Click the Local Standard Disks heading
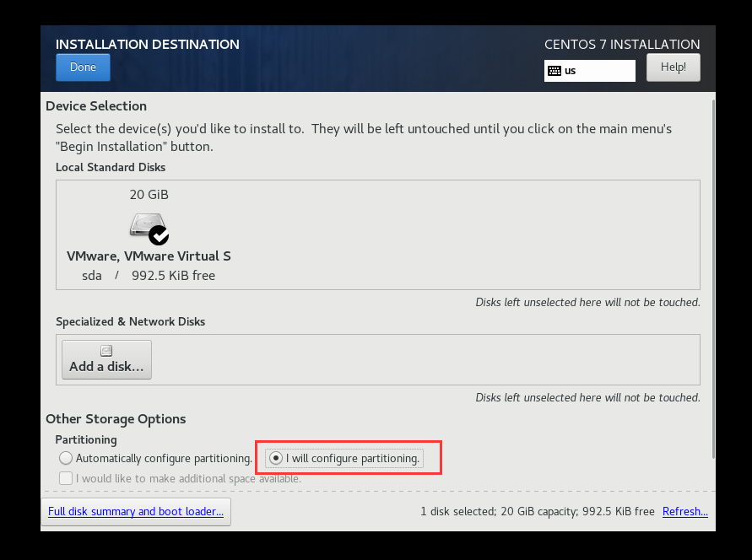Image resolution: width=752 pixels, height=560 pixels. (x=111, y=167)
